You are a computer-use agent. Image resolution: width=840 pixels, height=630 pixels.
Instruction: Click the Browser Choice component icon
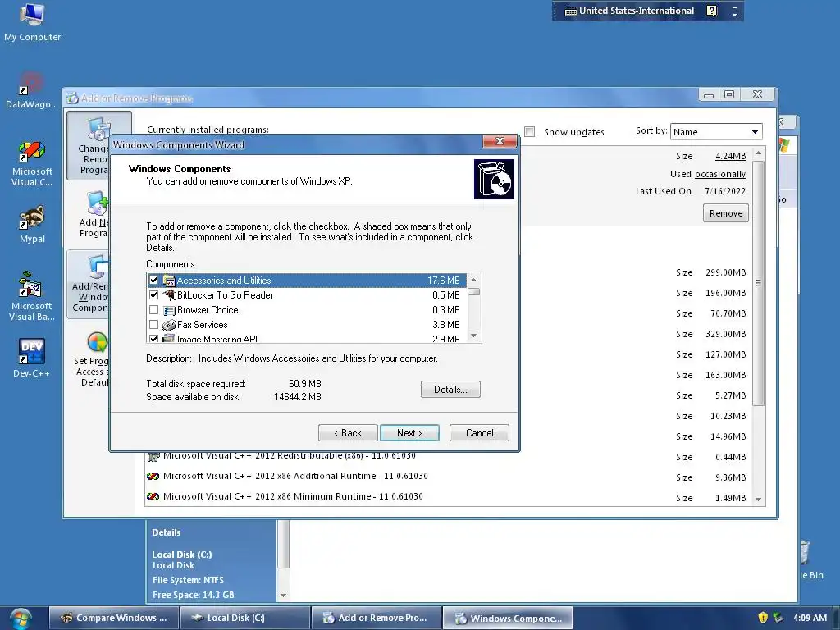pos(169,310)
